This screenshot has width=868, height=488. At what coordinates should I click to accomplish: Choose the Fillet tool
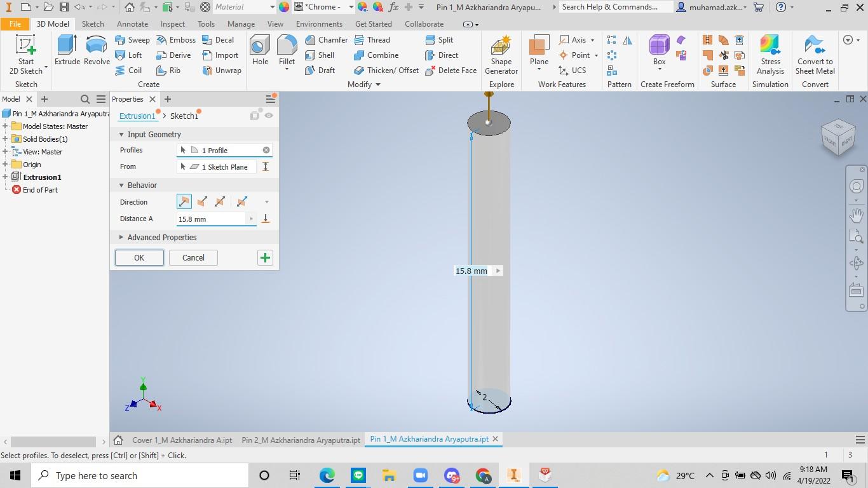pos(287,50)
